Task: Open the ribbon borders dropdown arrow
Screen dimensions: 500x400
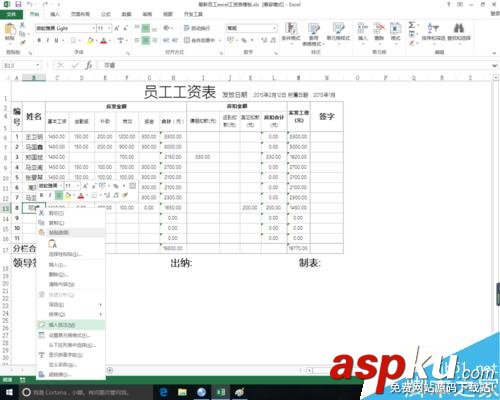Action: pos(81,41)
